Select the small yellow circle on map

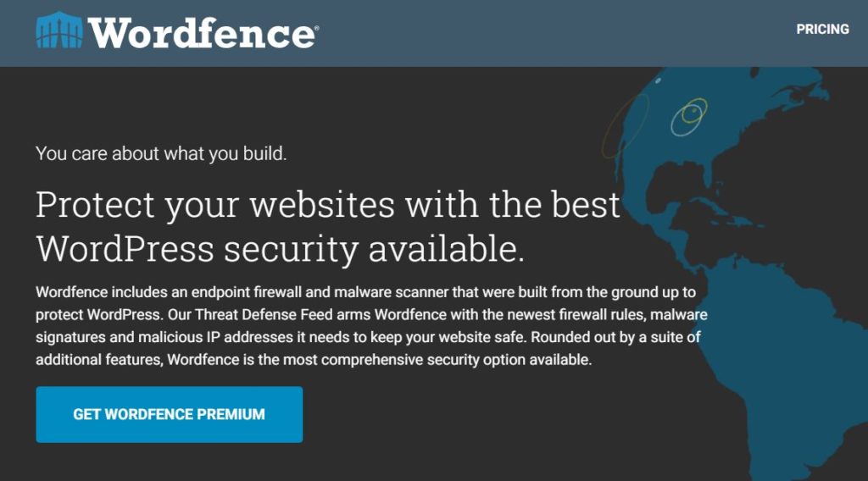tap(694, 111)
